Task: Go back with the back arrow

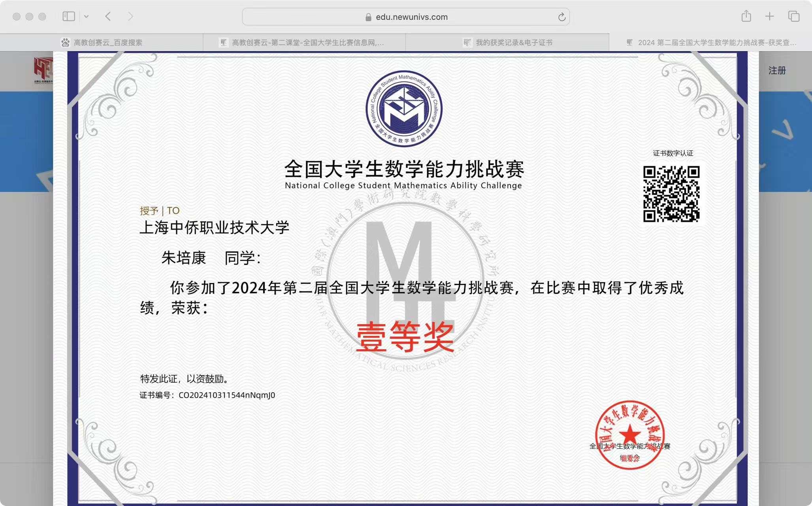Action: coord(108,16)
